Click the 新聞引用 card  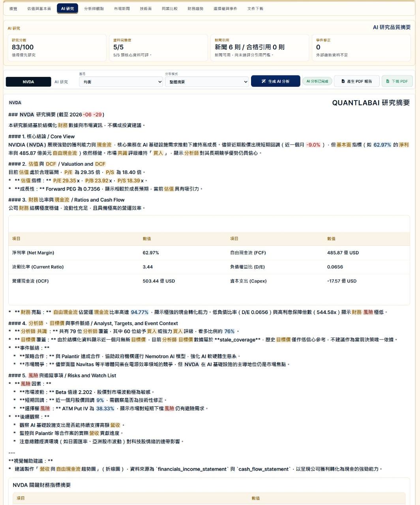coord(260,48)
